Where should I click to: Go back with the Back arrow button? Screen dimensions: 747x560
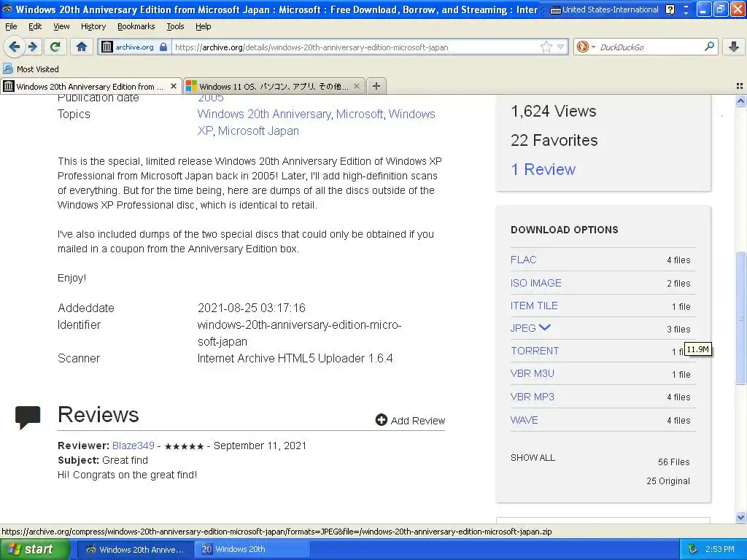(15, 47)
